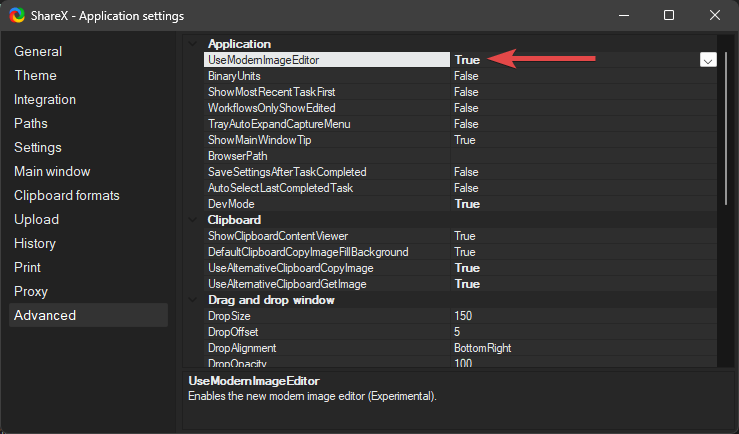Image resolution: width=739 pixels, height=434 pixels.
Task: Select the DefaultClipboardCopyImageFillBackground property
Action: [308, 252]
